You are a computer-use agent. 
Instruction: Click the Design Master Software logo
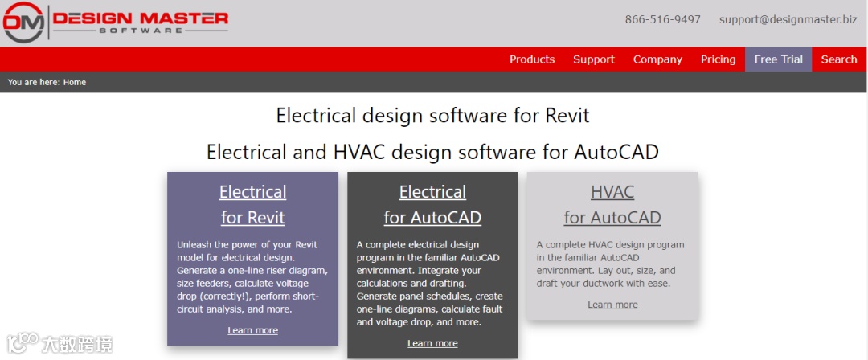click(116, 22)
